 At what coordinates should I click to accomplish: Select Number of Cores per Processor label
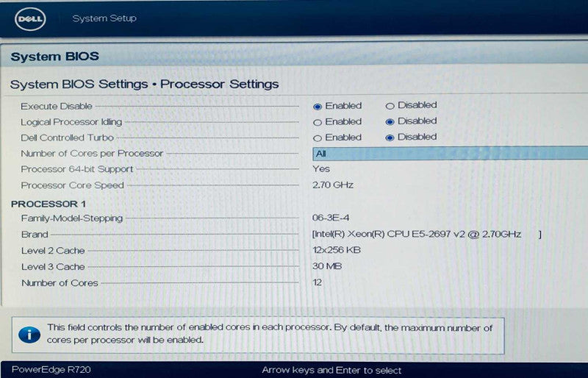[92, 154]
